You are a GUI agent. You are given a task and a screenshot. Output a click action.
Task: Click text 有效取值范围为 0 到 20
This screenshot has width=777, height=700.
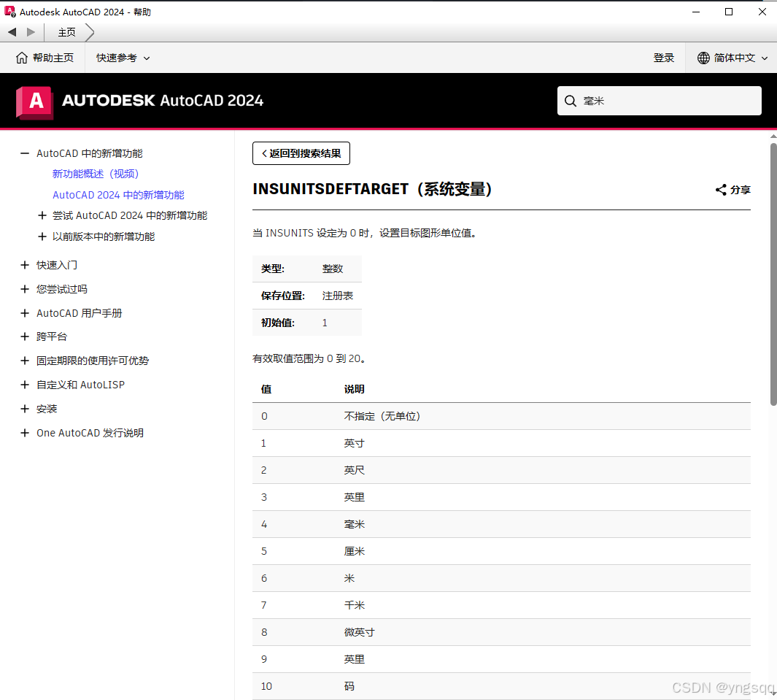click(x=310, y=358)
